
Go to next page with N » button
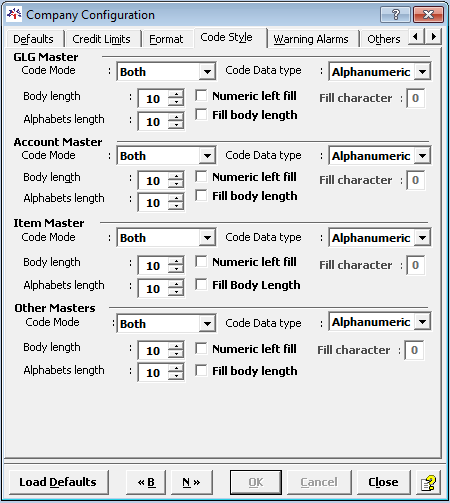point(191,482)
